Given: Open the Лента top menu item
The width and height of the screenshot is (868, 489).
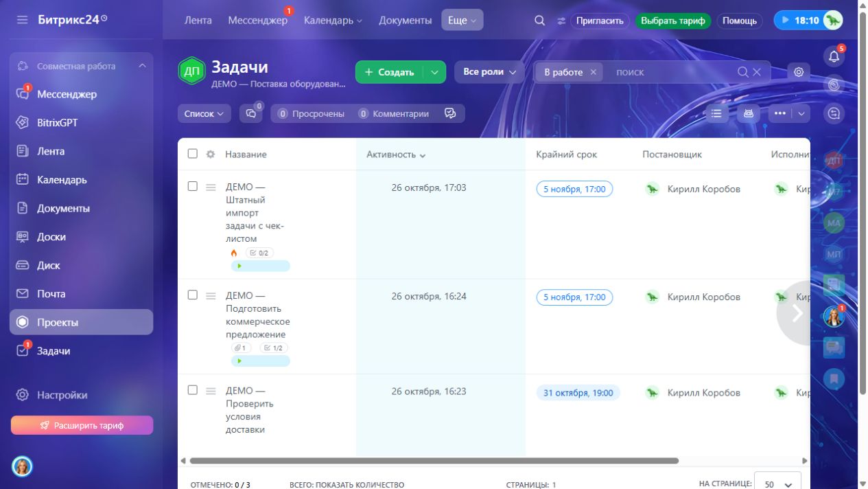Looking at the screenshot, I should point(198,21).
